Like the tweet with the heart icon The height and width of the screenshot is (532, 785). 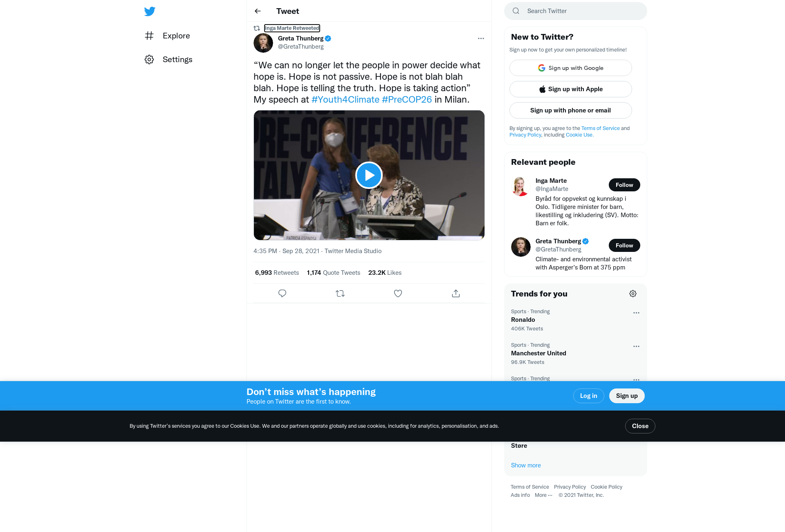point(398,293)
